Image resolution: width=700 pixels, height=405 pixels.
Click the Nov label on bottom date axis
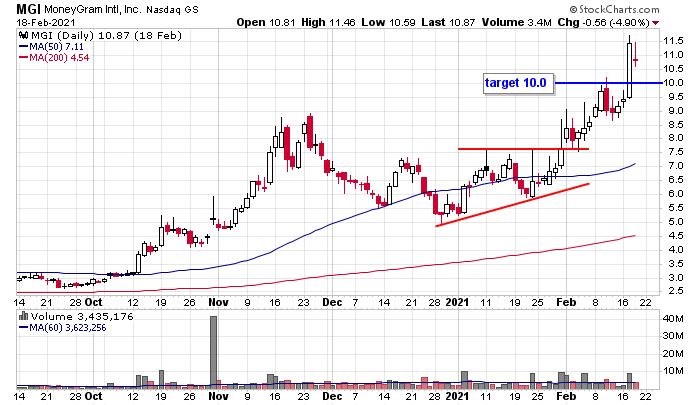click(x=218, y=396)
